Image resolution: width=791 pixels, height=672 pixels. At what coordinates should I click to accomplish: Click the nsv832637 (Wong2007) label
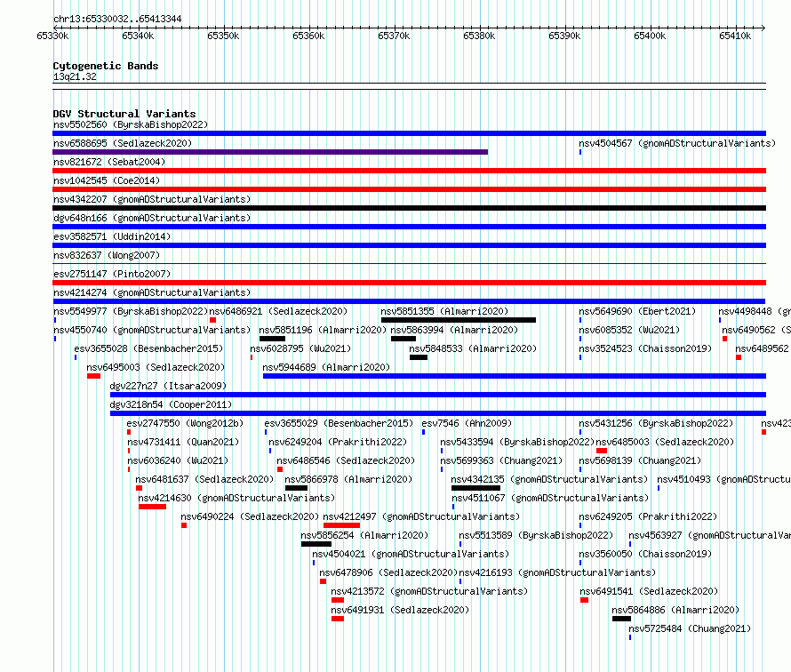(x=107, y=255)
